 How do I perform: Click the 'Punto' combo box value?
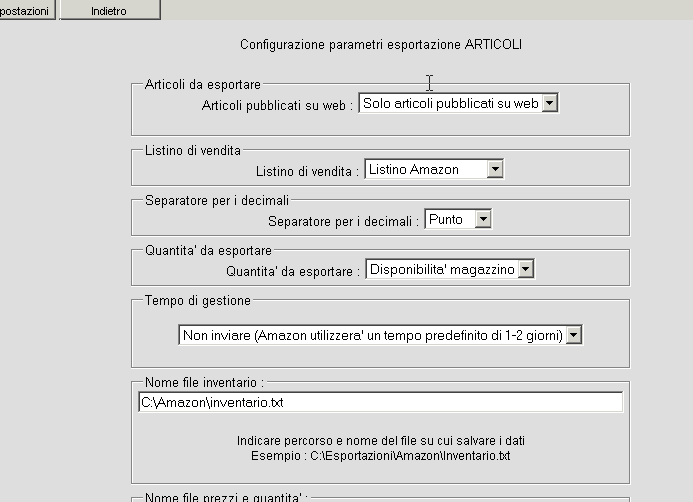pyautogui.click(x=447, y=219)
